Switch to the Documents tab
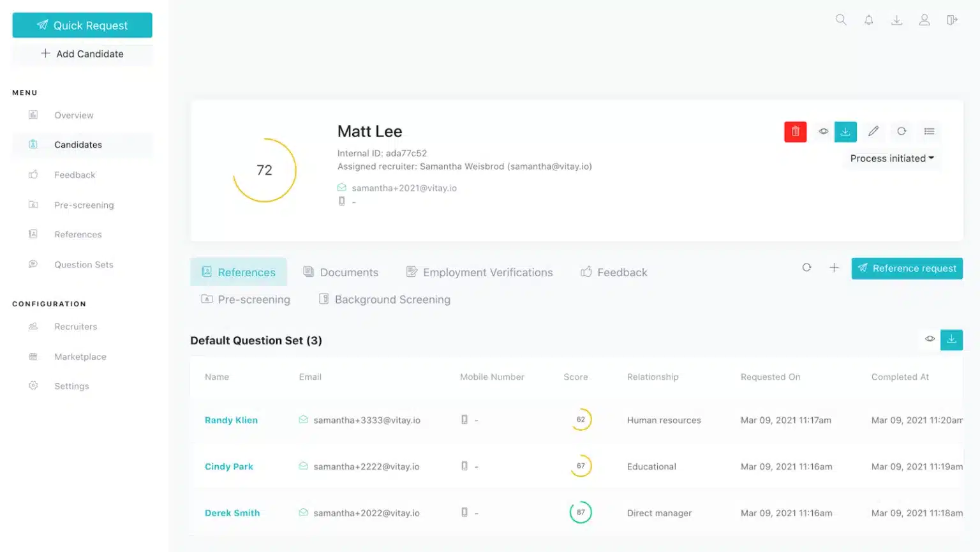Viewport: 980px width, 552px height. tap(341, 272)
